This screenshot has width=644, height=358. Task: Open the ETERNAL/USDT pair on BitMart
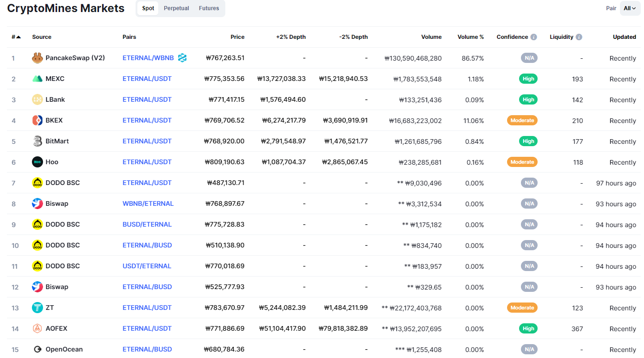tap(147, 141)
